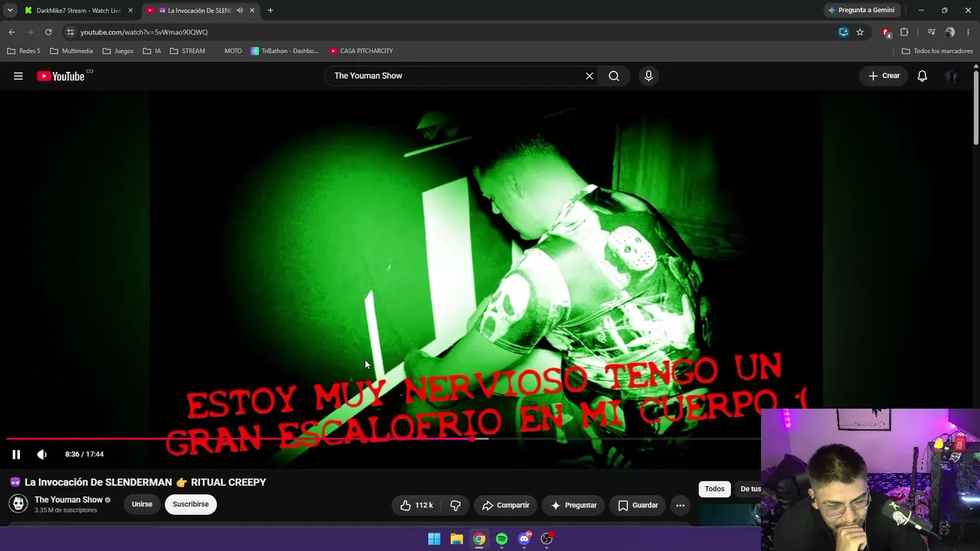View site information icon in address bar
Viewport: 980px width, 551px height.
(70, 32)
